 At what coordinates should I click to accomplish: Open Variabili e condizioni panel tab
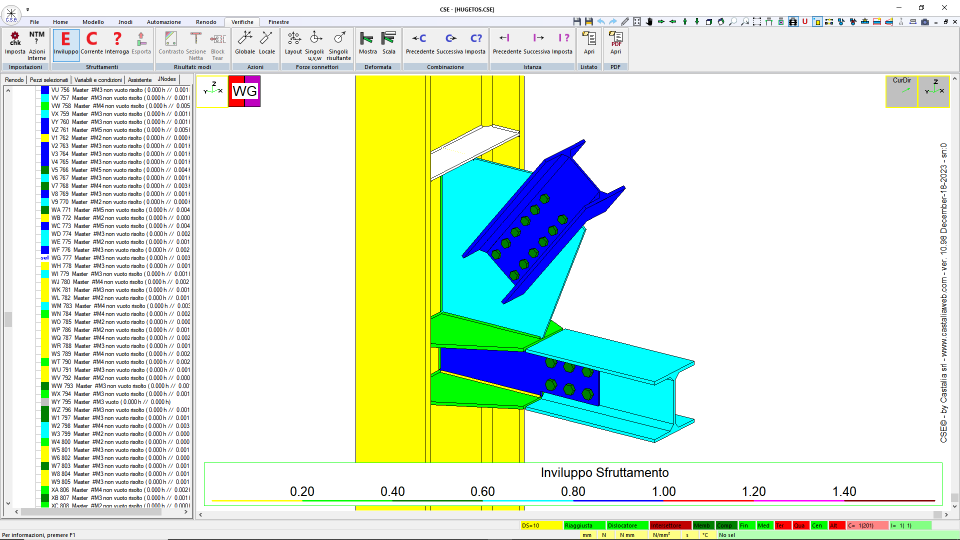click(98, 80)
